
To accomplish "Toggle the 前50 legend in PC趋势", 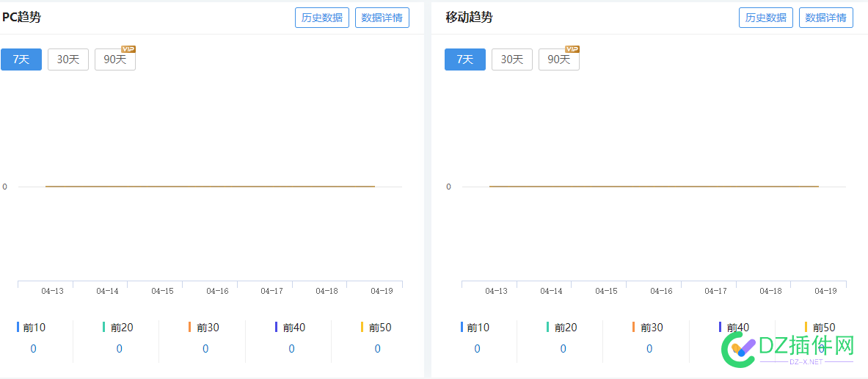I will (376, 328).
